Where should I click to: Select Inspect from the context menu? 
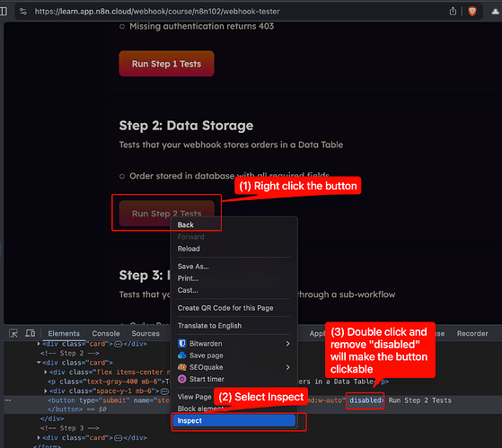[x=233, y=420]
